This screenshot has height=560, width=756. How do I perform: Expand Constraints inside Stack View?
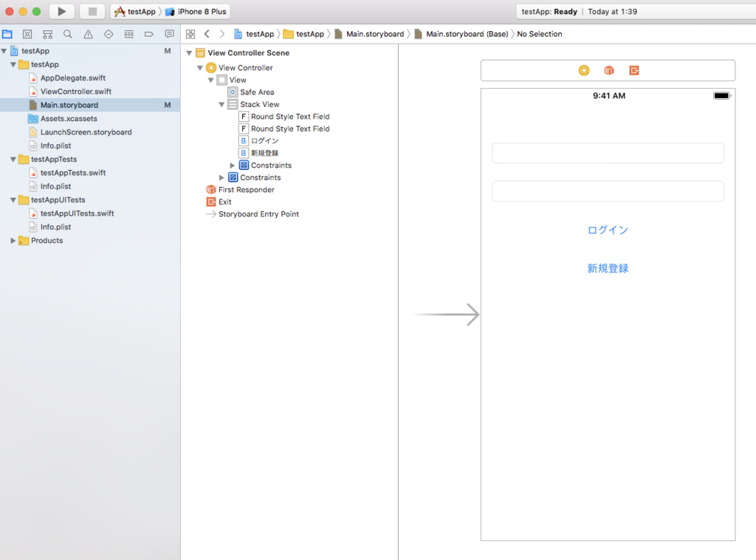point(233,165)
